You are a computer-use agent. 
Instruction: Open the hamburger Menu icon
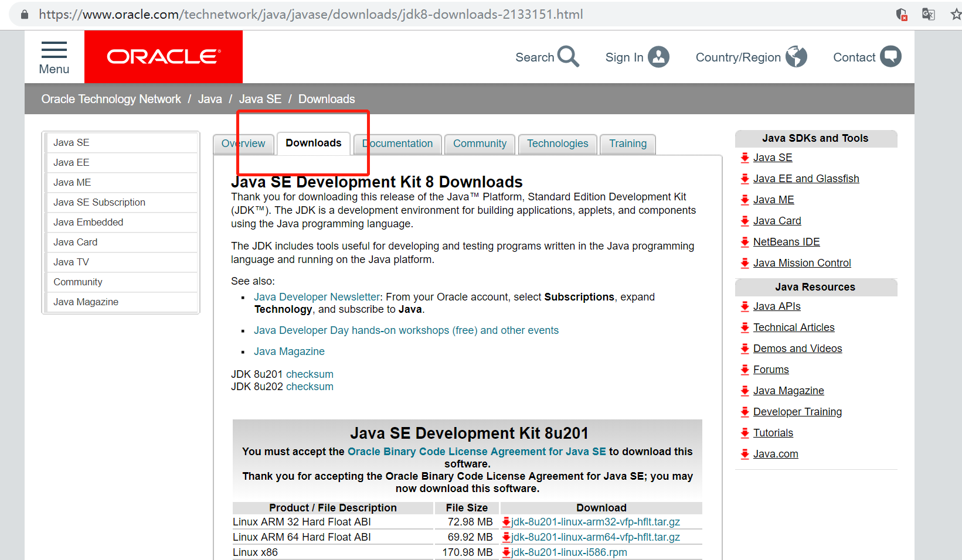53,51
